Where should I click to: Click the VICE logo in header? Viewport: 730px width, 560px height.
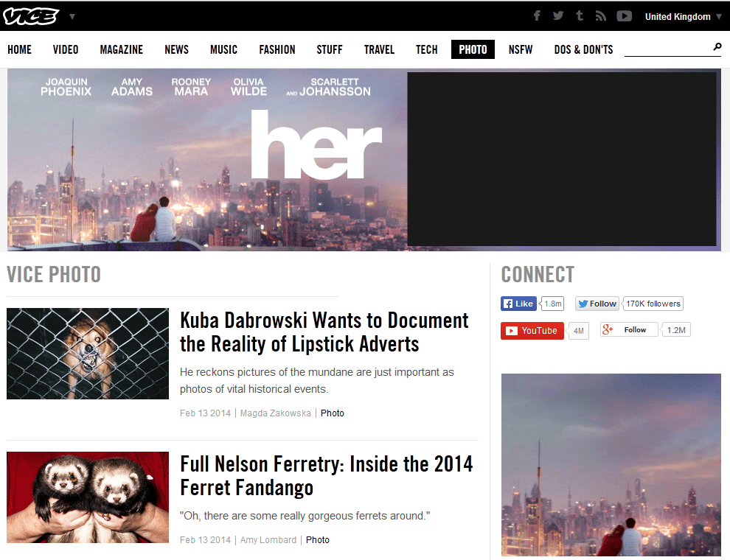point(31,16)
